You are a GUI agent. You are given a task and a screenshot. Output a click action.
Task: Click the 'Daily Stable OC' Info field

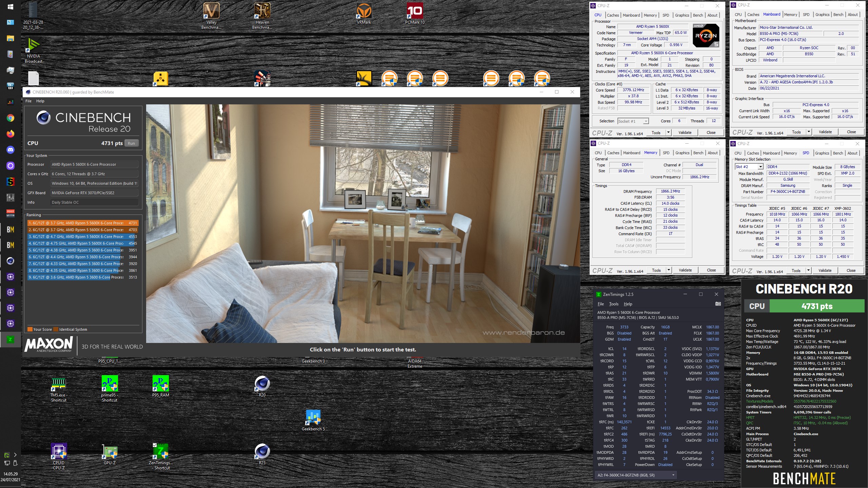tap(94, 202)
